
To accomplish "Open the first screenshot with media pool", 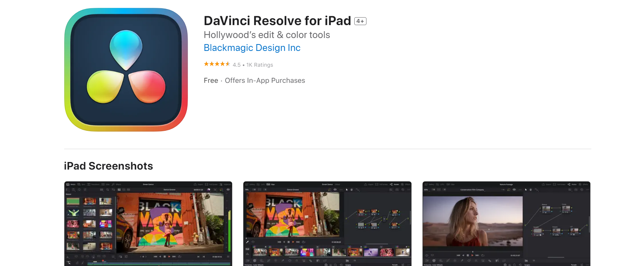I will point(148,224).
